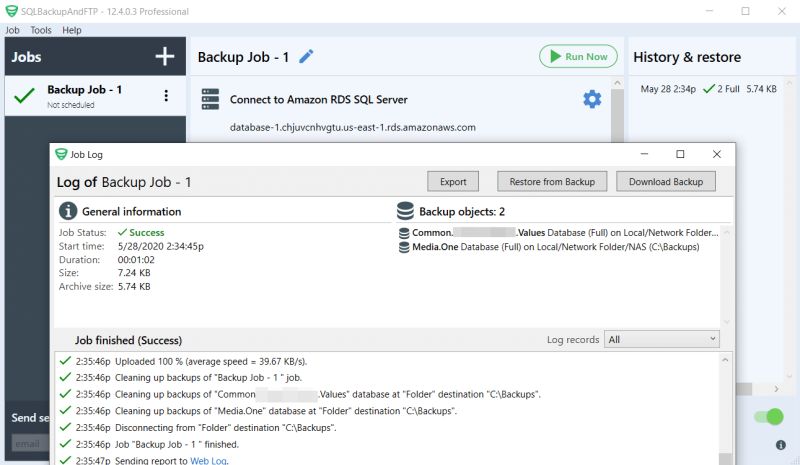Open the Log records filter dropdown
The image size is (800, 465).
(x=662, y=339)
